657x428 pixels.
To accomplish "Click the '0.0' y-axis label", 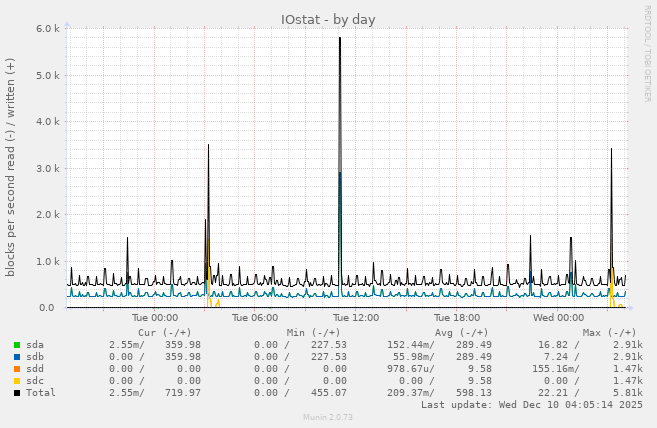I will 47,308.
